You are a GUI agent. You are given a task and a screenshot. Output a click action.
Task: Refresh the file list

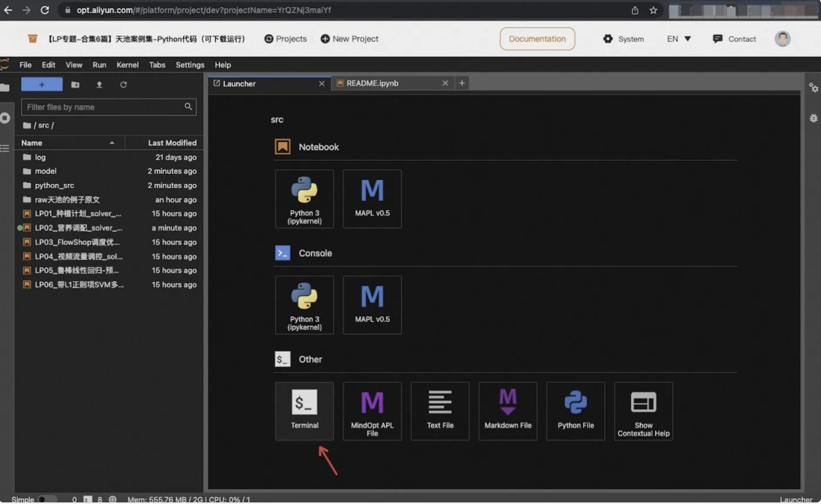coord(123,84)
